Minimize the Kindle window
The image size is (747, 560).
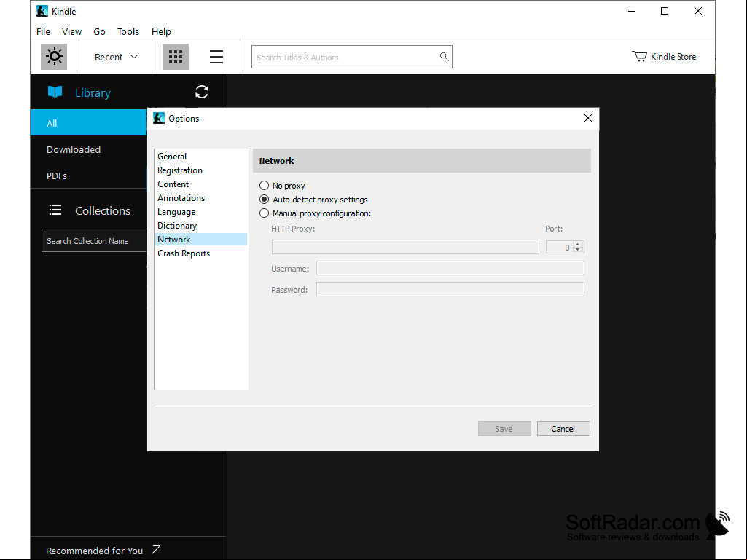[x=632, y=11]
